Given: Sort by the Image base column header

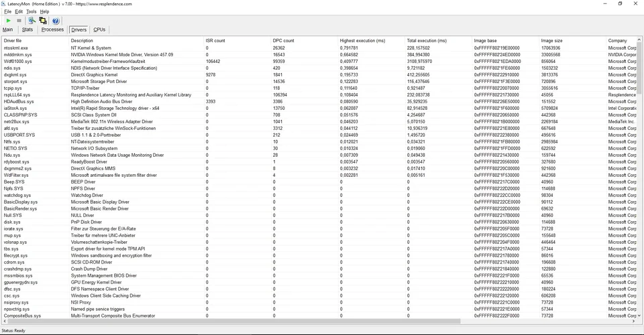Looking at the screenshot, I should tap(506, 41).
